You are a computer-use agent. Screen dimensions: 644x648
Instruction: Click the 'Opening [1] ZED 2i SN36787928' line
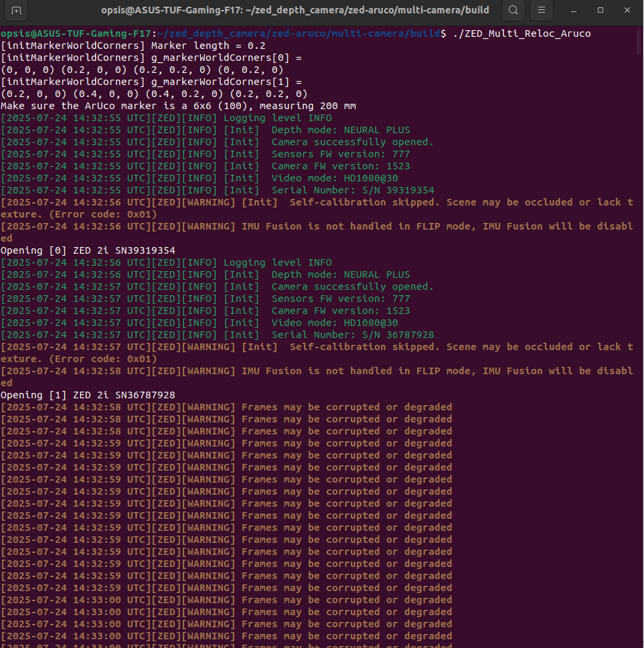88,395
